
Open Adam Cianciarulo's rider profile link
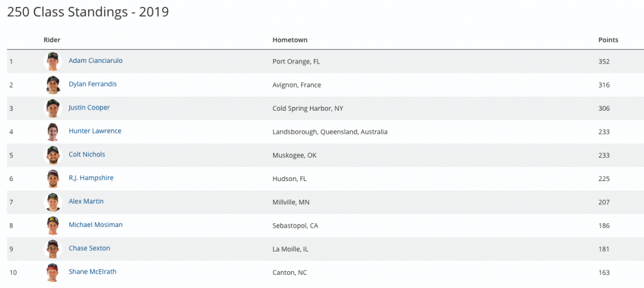tap(95, 60)
